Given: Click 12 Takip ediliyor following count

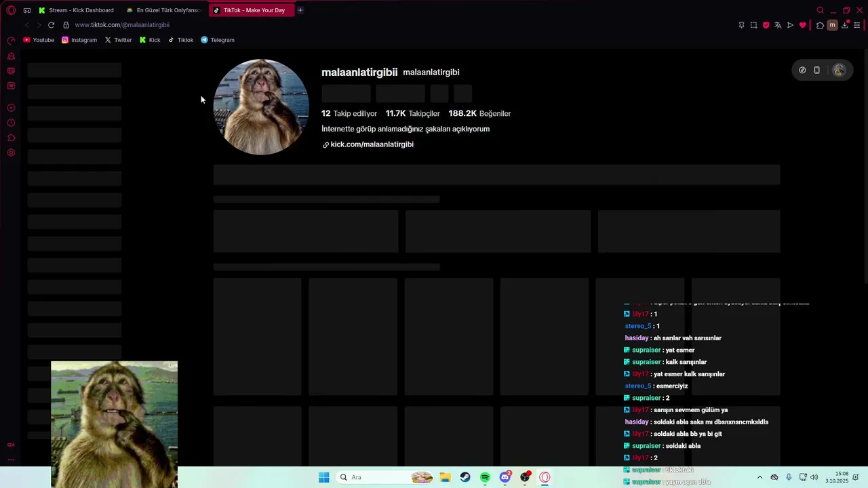Looking at the screenshot, I should pyautogui.click(x=349, y=113).
